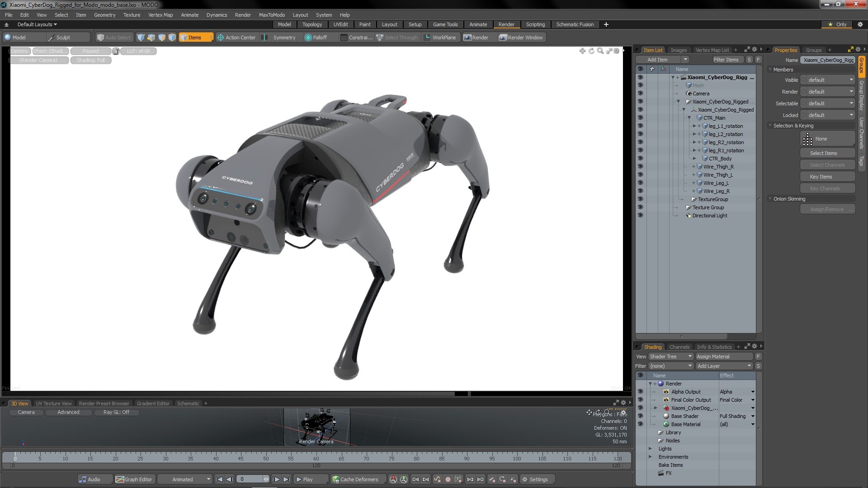This screenshot has height=488, width=868.
Task: Click the Render toolbar button
Action: [476, 38]
